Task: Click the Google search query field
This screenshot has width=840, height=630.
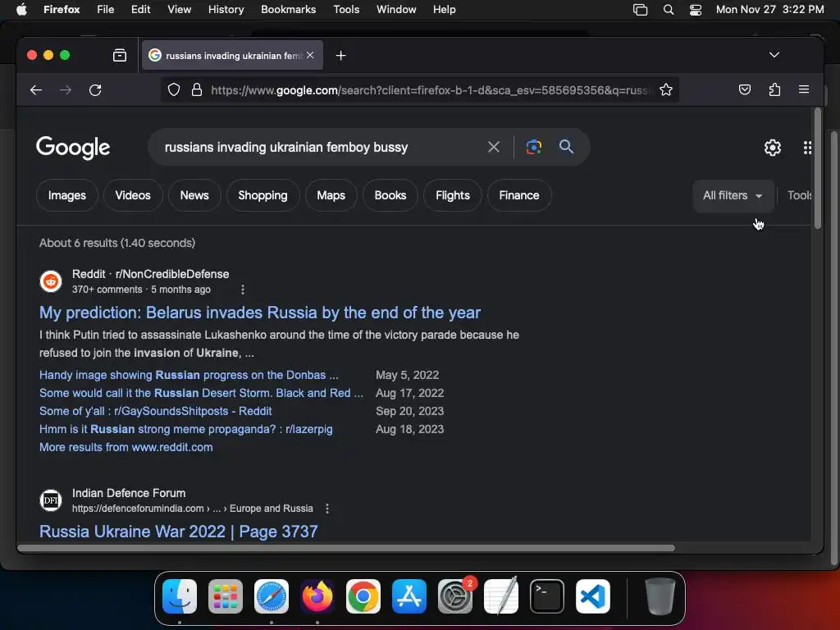Action: (322, 147)
